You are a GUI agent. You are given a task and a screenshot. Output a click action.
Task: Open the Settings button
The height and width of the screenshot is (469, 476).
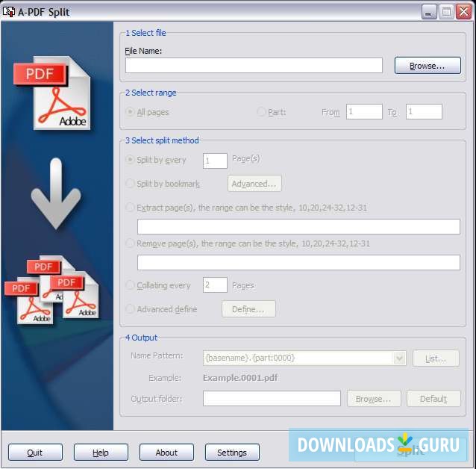(x=232, y=453)
